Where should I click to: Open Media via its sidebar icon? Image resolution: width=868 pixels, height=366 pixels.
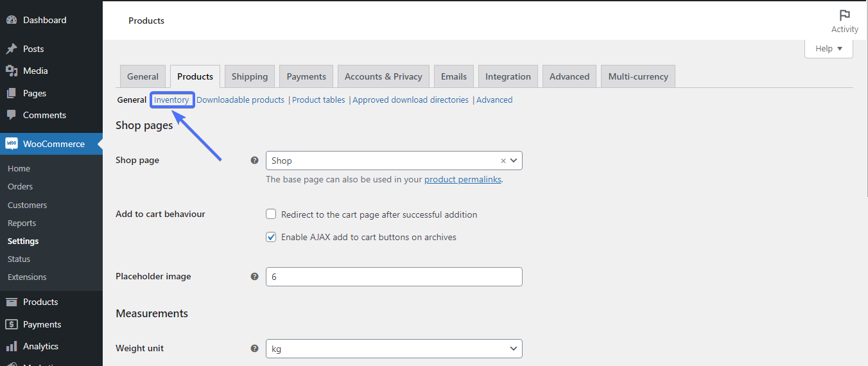[x=12, y=71]
